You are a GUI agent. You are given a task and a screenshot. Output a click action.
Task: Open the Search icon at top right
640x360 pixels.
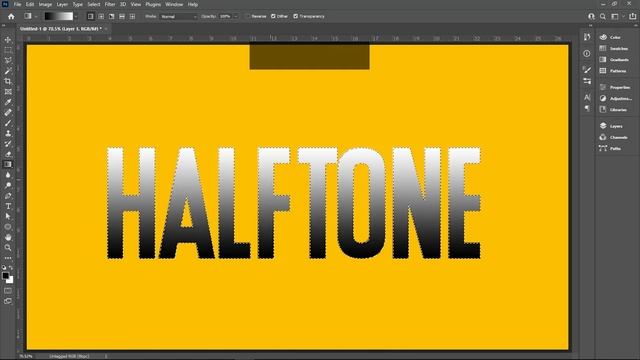click(603, 16)
